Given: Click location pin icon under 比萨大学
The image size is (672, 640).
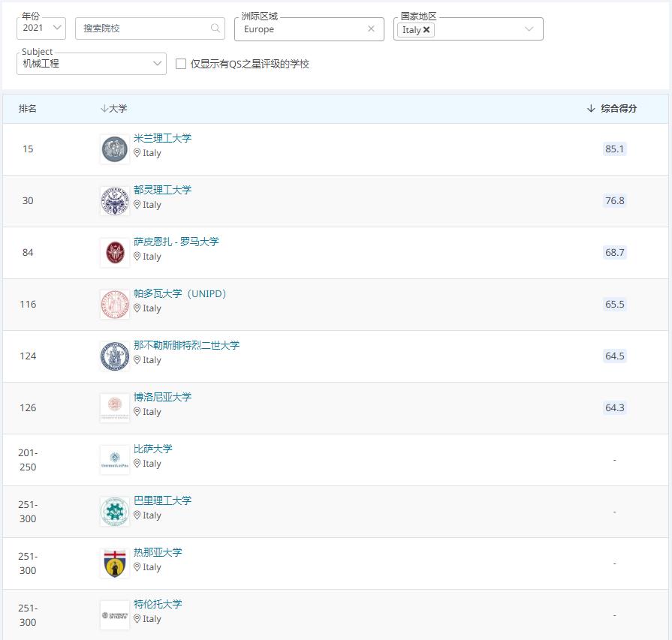Looking at the screenshot, I should point(137,464).
